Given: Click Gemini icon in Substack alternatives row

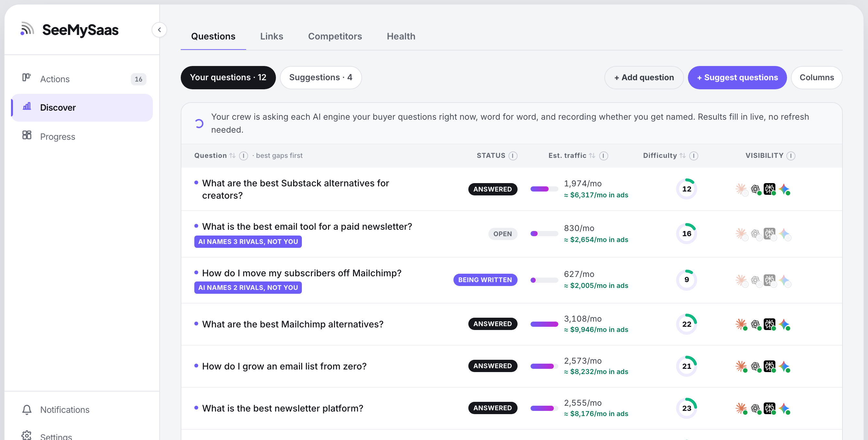Looking at the screenshot, I should pos(784,189).
